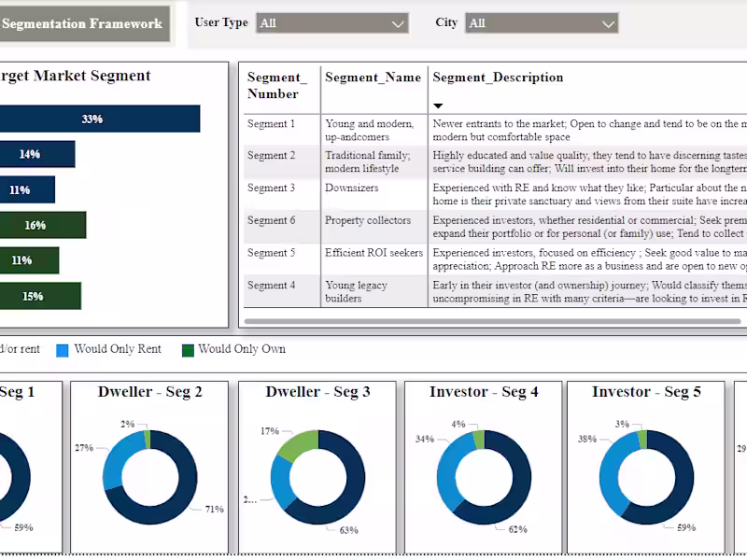Select the Would Only Own green legend swatch
The image size is (747, 560).
(x=190, y=348)
